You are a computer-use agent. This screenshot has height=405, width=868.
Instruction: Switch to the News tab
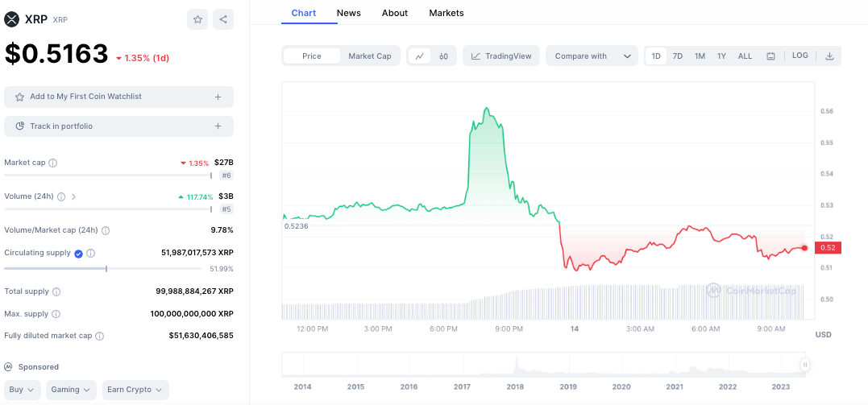pos(349,13)
